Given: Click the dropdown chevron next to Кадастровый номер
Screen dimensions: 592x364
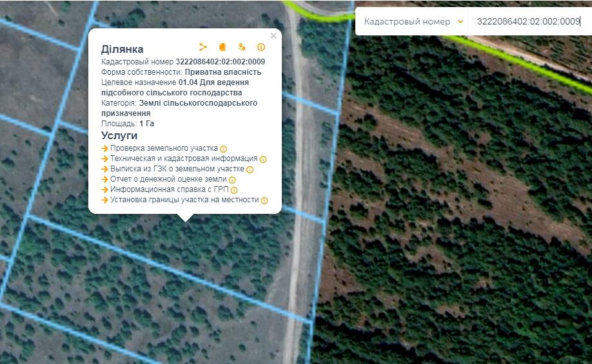Looking at the screenshot, I should [460, 21].
